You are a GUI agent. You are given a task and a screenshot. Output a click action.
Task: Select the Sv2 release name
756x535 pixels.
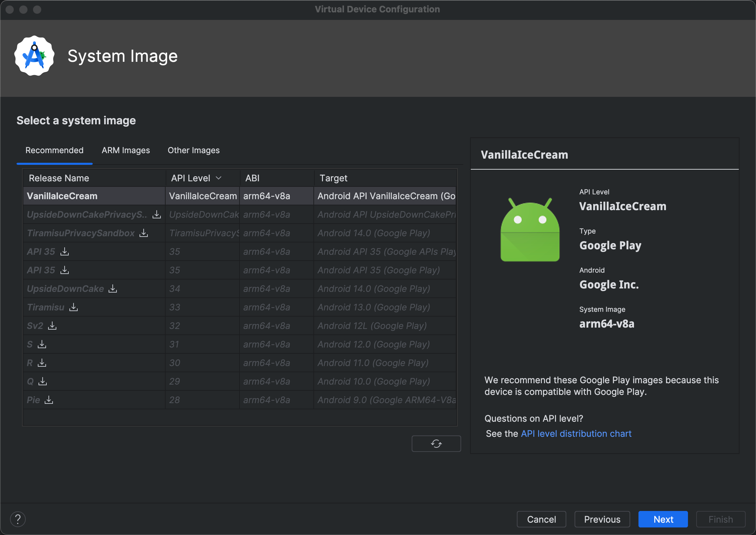(35, 326)
